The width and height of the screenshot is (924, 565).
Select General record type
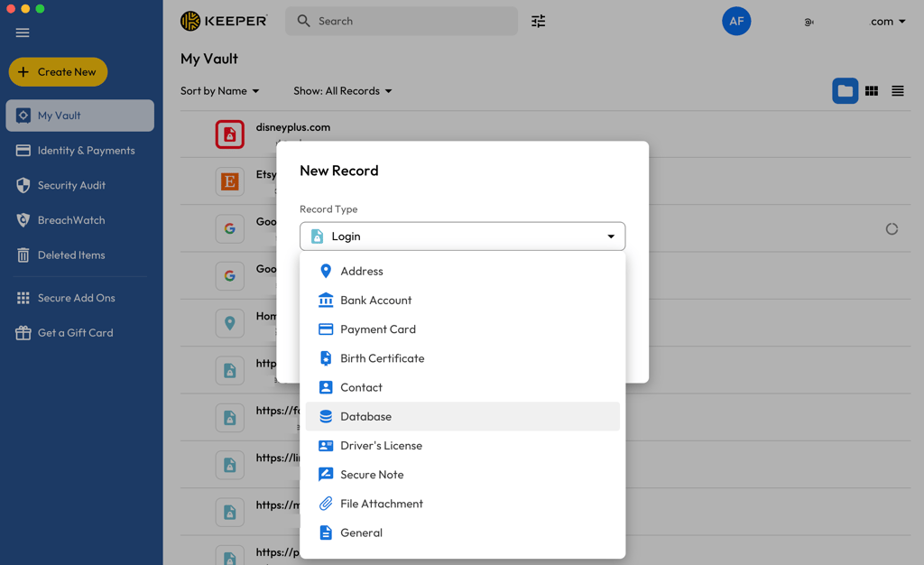point(462,533)
